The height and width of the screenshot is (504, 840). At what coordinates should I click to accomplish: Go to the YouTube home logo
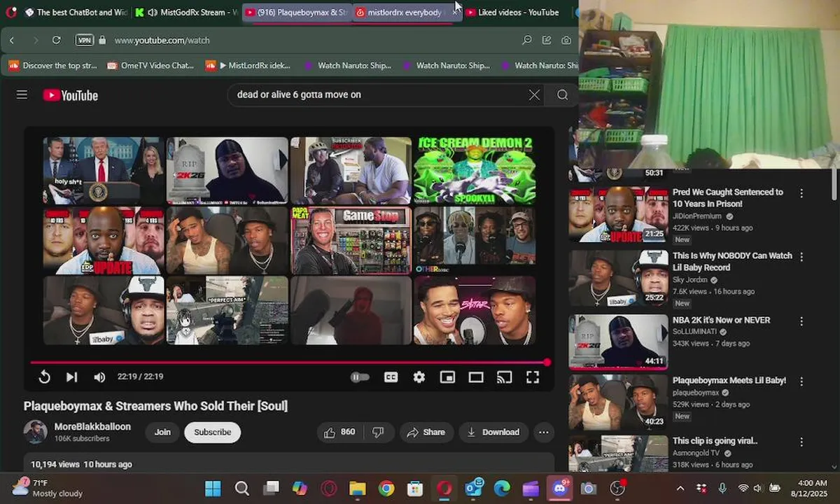click(70, 95)
